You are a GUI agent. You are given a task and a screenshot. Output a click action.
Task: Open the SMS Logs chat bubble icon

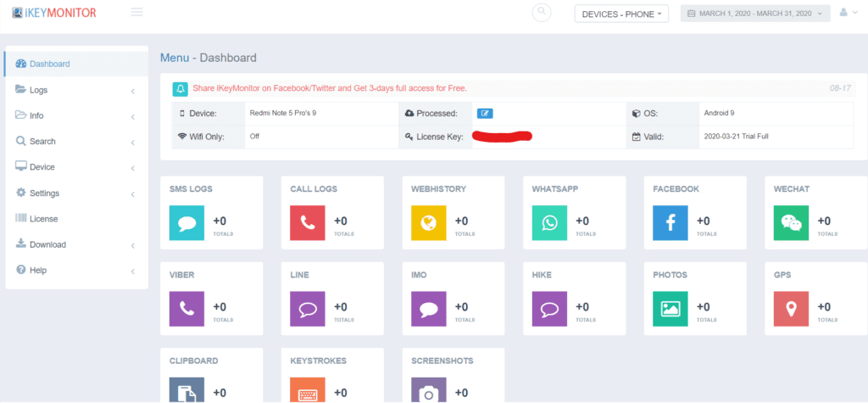click(187, 223)
